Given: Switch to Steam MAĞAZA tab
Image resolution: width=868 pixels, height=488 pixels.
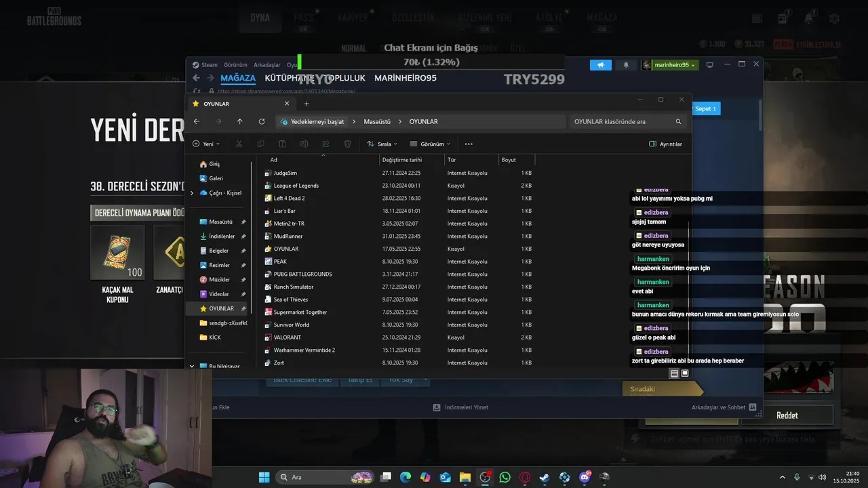Looking at the screenshot, I should tap(238, 78).
